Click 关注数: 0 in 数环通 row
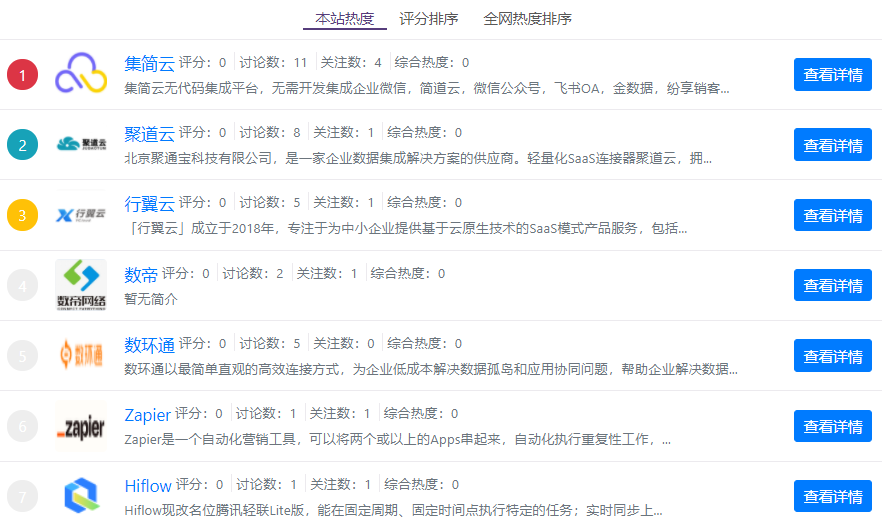 pyautogui.click(x=344, y=344)
